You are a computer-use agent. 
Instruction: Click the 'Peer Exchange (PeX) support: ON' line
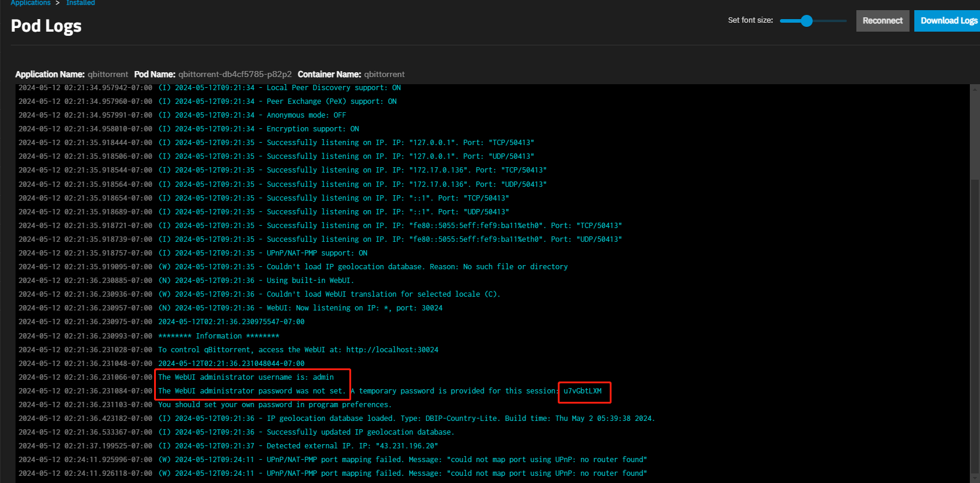pos(208,101)
